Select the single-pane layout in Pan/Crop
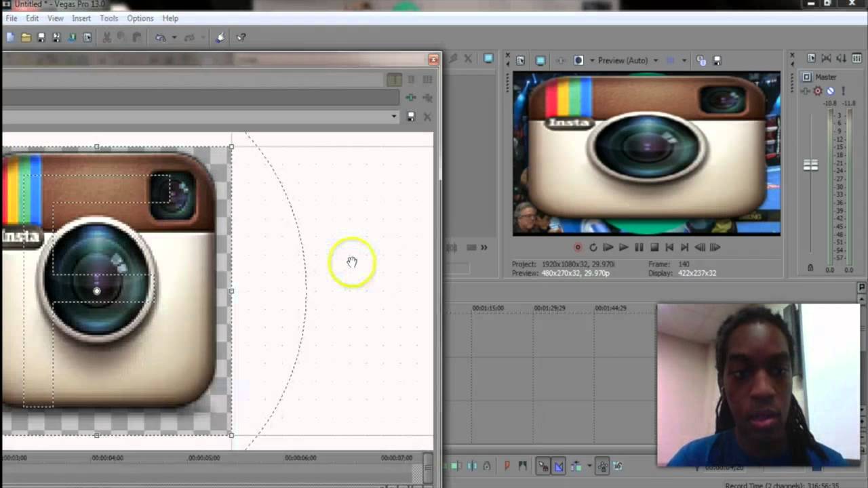Image resolution: width=868 pixels, height=488 pixels. pyautogui.click(x=394, y=80)
